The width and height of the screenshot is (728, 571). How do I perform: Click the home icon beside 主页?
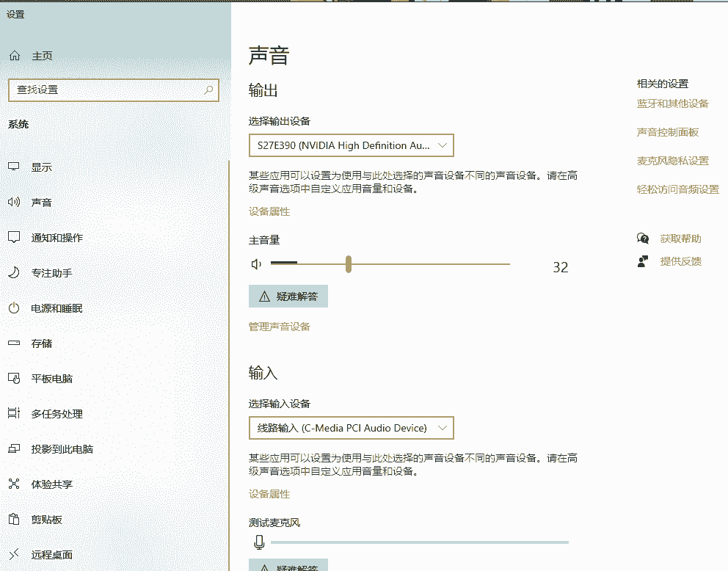coord(15,56)
